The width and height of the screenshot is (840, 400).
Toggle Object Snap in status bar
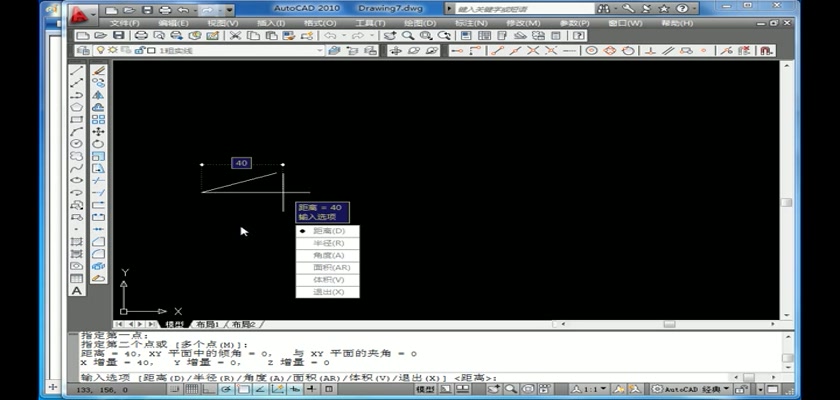click(243, 389)
